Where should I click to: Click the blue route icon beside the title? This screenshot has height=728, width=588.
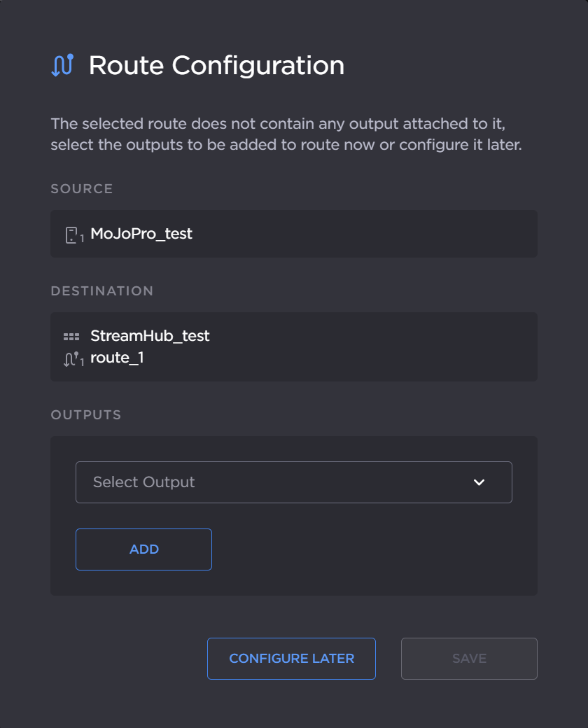(62, 65)
